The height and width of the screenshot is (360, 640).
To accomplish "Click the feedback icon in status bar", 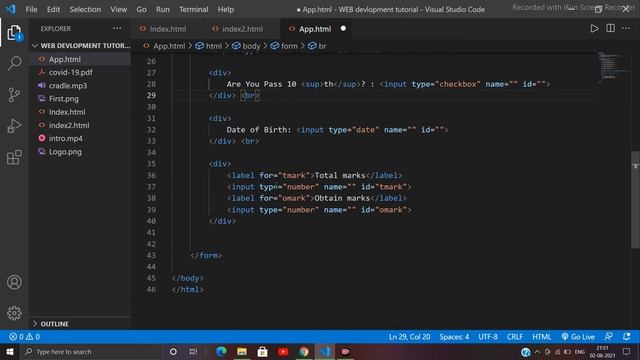I will (608, 336).
